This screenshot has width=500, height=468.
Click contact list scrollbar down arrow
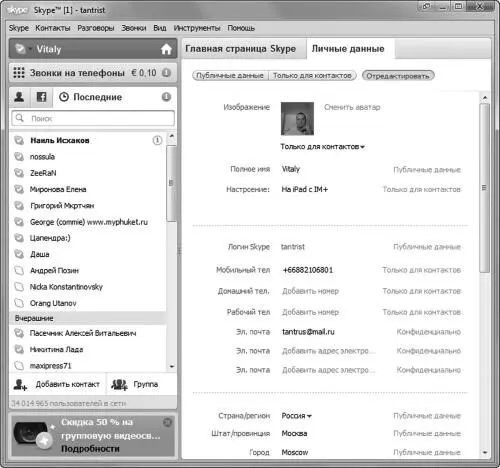[x=171, y=366]
